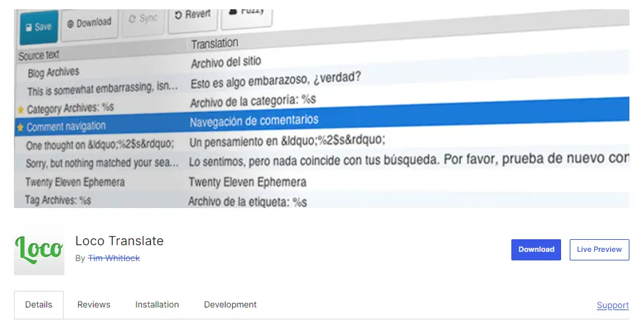The height and width of the screenshot is (332, 644).
Task: Switch to the Details tab
Action: pyautogui.click(x=38, y=305)
